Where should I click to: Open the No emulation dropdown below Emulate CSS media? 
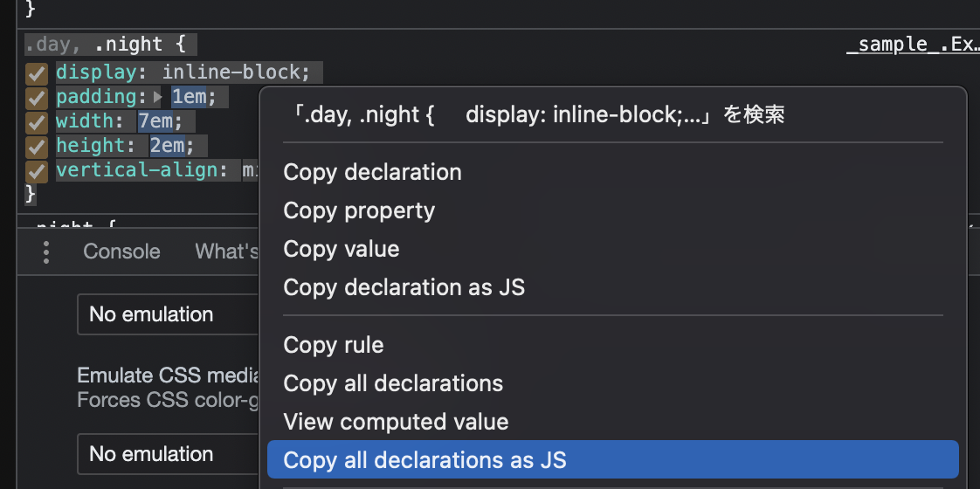166,454
